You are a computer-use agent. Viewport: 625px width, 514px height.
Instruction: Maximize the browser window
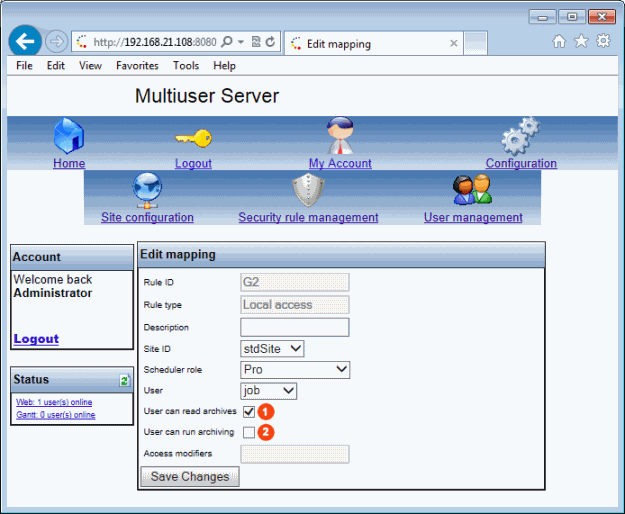point(572,17)
